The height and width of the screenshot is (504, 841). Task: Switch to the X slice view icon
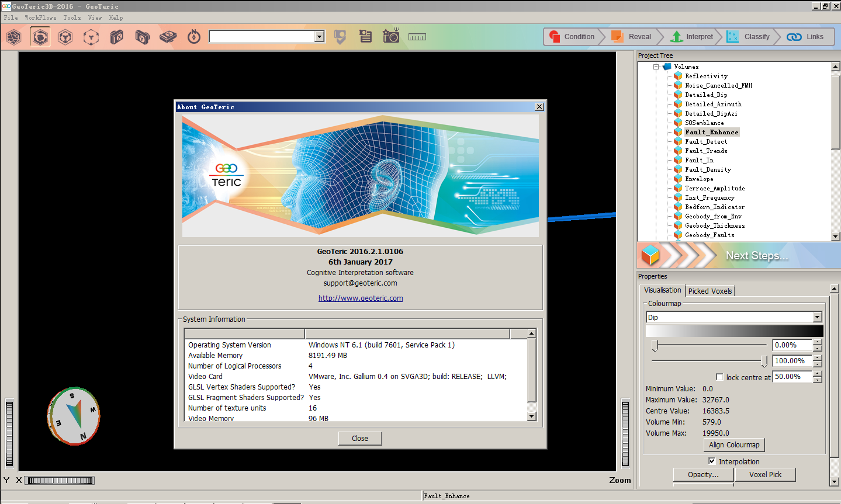tap(117, 37)
